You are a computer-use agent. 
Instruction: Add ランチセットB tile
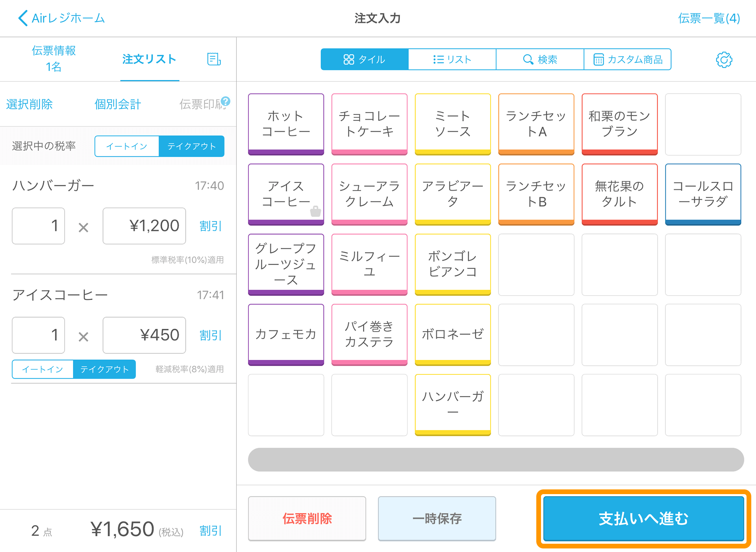click(x=536, y=194)
